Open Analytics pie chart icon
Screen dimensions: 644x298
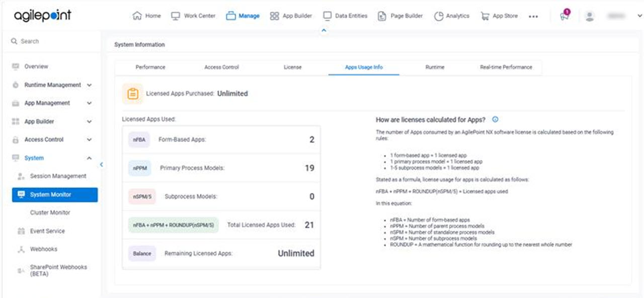tap(438, 16)
